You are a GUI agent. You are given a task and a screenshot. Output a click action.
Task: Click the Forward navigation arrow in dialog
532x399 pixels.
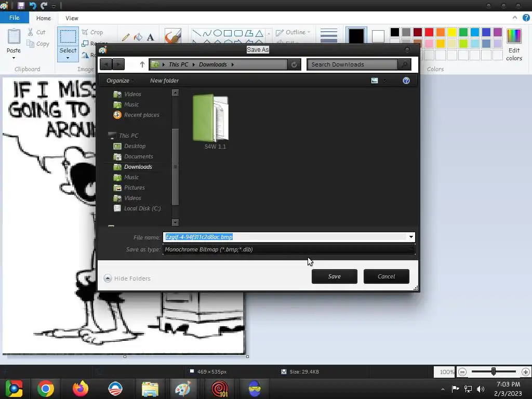click(x=118, y=64)
